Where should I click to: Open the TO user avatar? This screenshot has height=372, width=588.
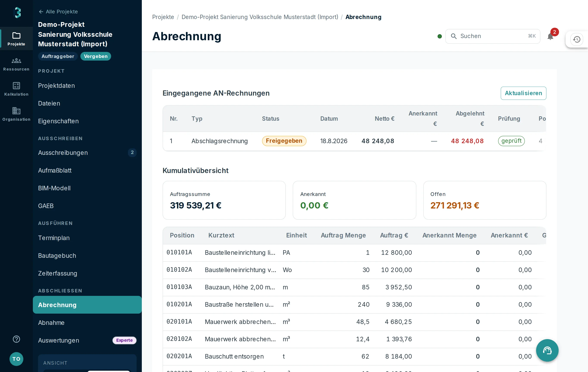click(x=16, y=359)
